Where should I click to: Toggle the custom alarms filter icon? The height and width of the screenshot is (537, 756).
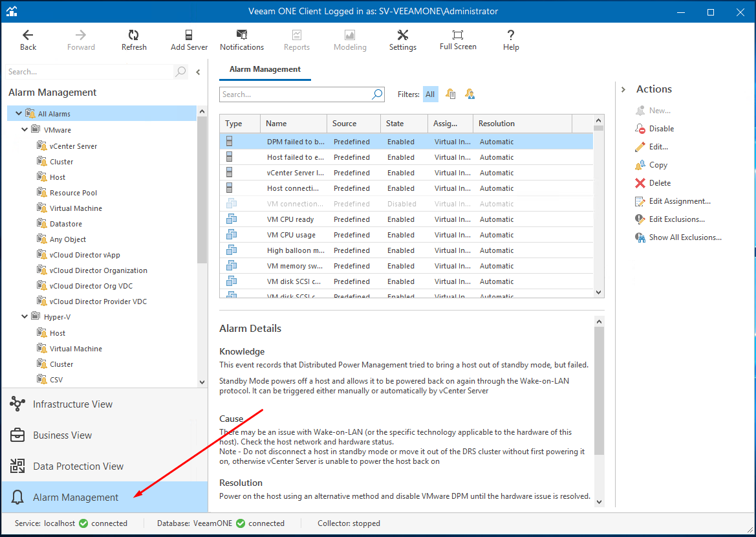(470, 94)
